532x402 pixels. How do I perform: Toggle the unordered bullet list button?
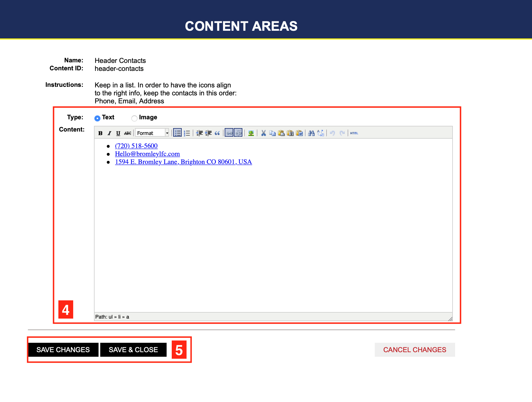click(177, 133)
